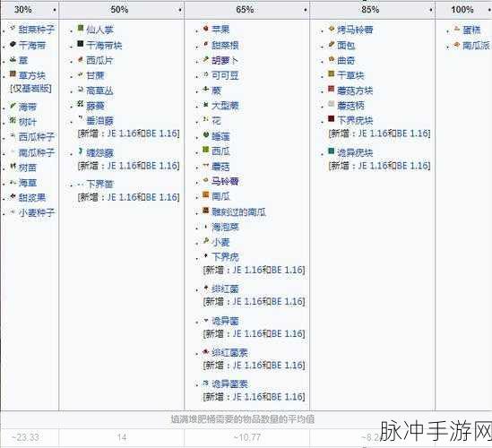Open the 藤蔓 link

click(x=95, y=106)
